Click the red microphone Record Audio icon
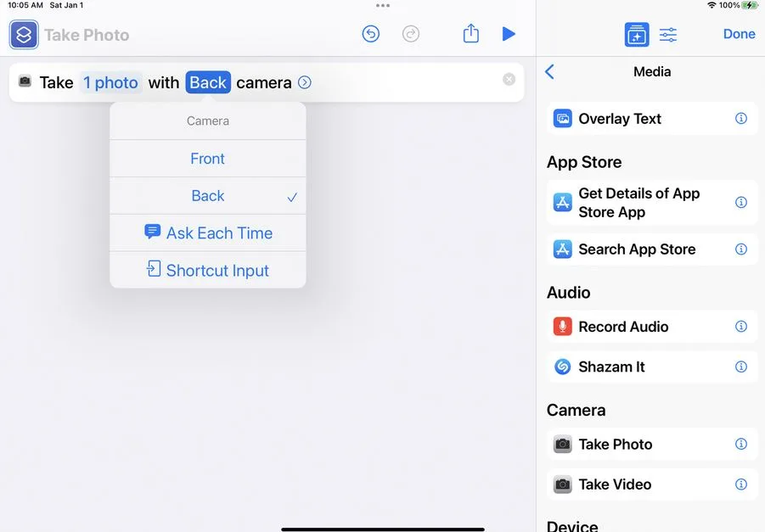 click(563, 326)
